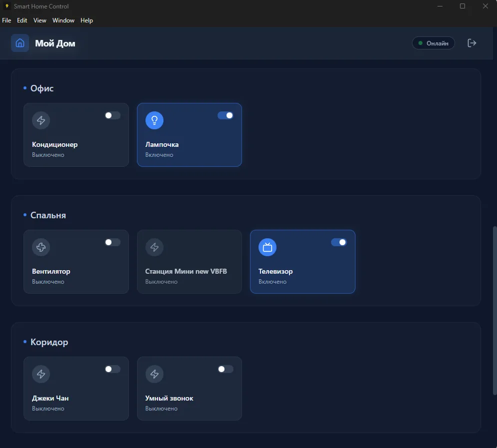Click the Джеки Чан lightning icon
This screenshot has width=497, height=448.
(x=41, y=374)
